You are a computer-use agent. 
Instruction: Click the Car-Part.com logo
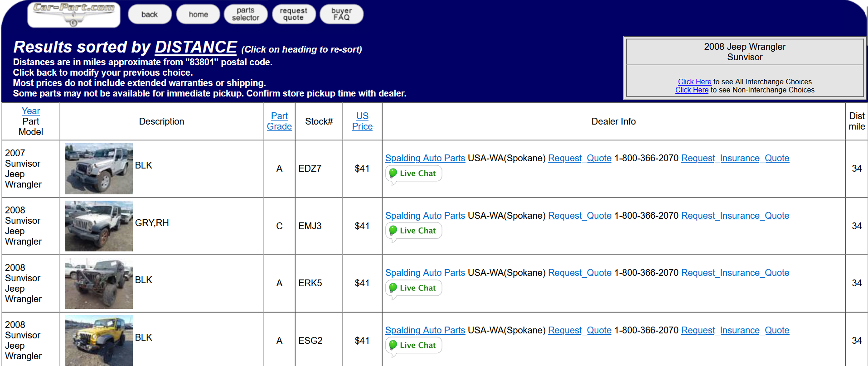coord(74,14)
